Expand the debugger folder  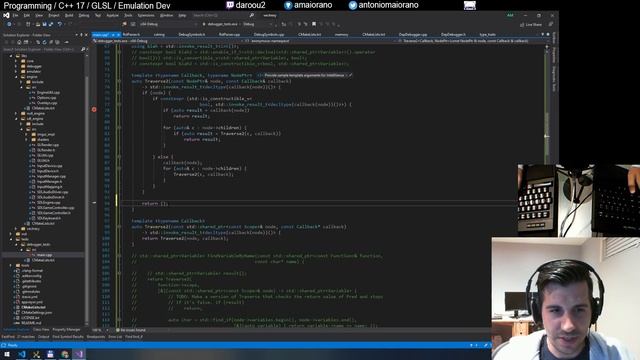16,66
